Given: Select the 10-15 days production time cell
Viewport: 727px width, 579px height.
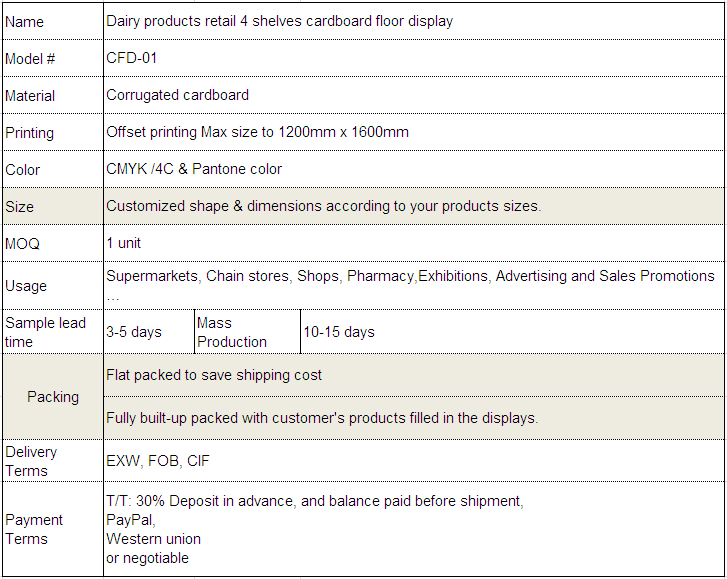Looking at the screenshot, I should tap(339, 332).
